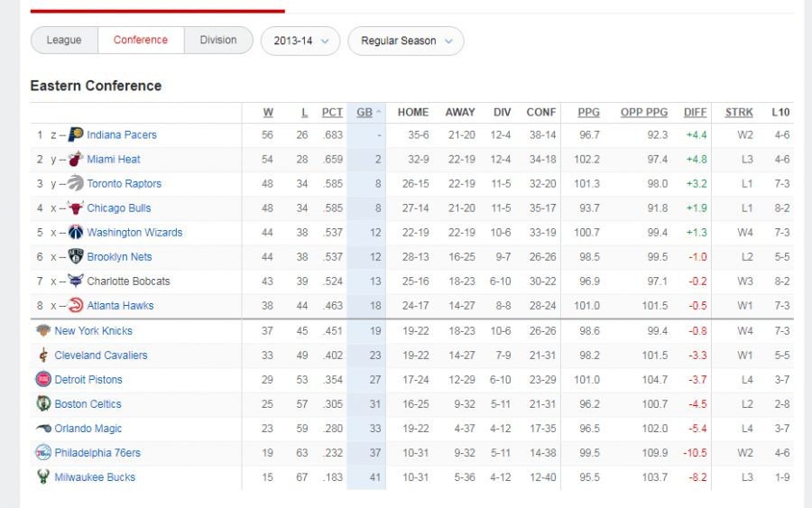812x508 pixels.
Task: Click the Atlanta Hawks team logo
Action: tap(76, 305)
